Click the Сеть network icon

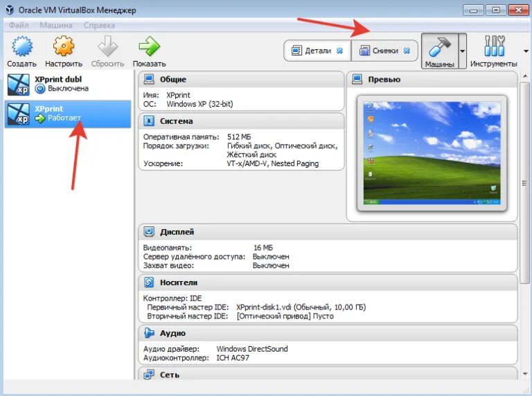click(149, 375)
